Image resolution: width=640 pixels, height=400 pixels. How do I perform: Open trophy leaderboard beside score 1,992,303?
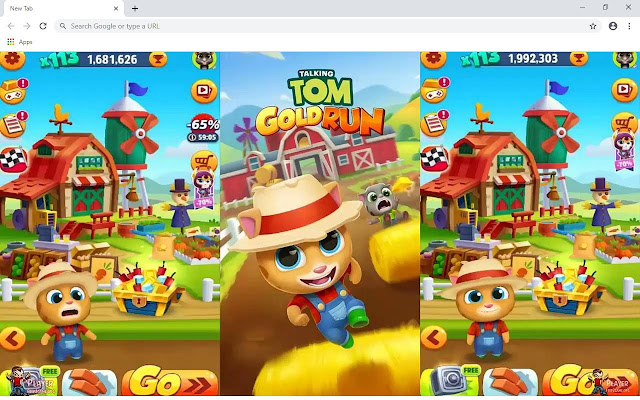[579, 59]
